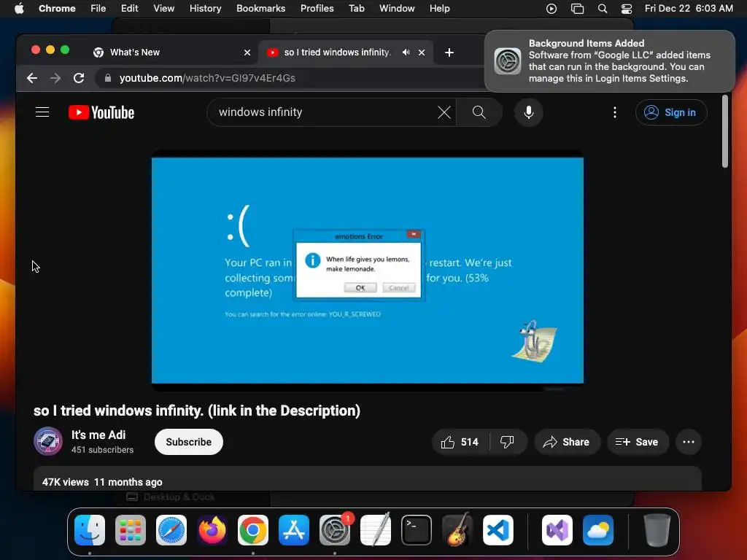
Task: Open more actions ellipsis beside Save
Action: (689, 442)
